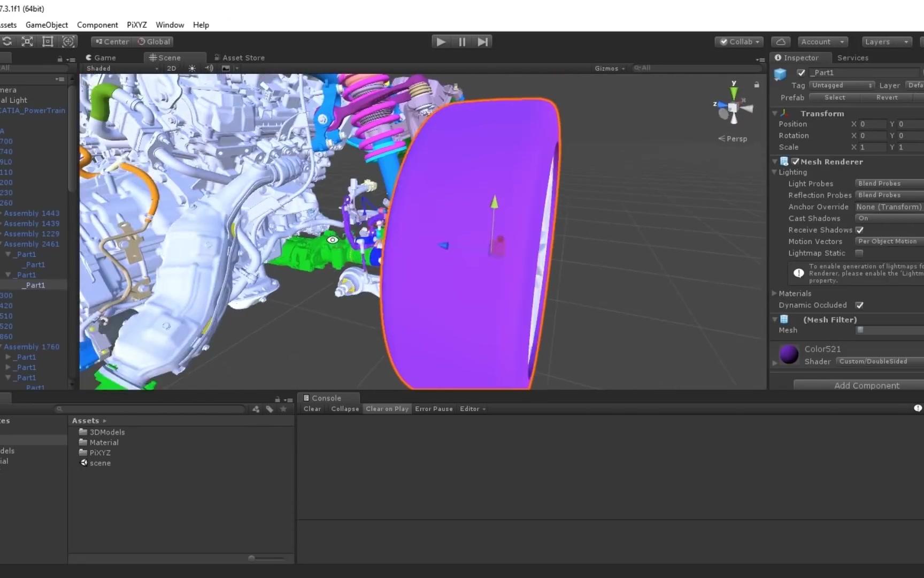The height and width of the screenshot is (578, 924).
Task: Select the scene asset in the Assets folder
Action: point(100,463)
